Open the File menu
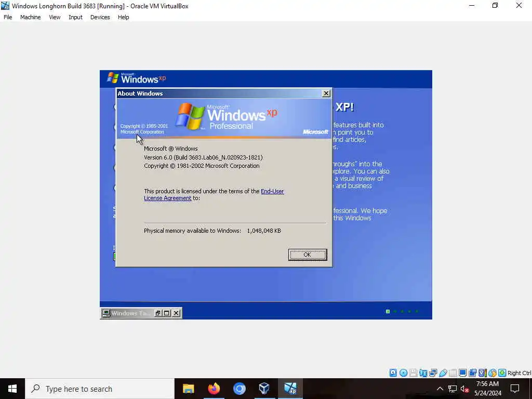 (8, 17)
